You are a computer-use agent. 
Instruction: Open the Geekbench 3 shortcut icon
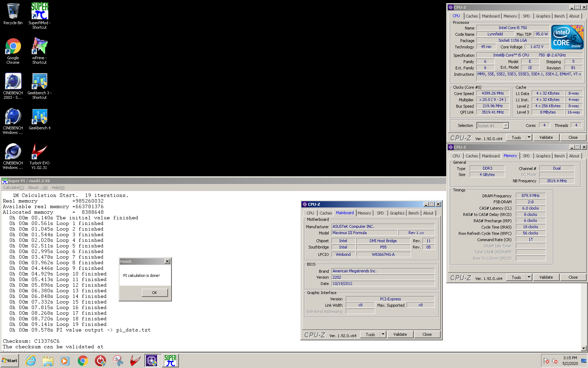40,86
